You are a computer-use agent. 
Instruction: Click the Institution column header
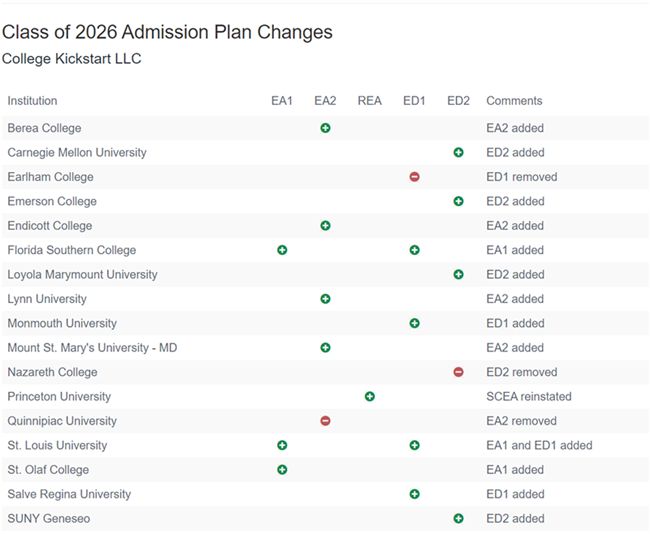pos(32,101)
